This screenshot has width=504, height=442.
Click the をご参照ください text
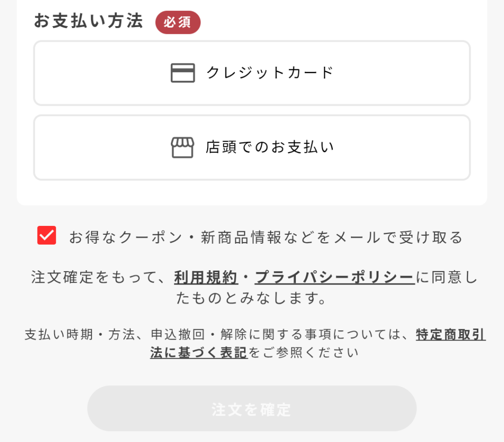click(303, 352)
